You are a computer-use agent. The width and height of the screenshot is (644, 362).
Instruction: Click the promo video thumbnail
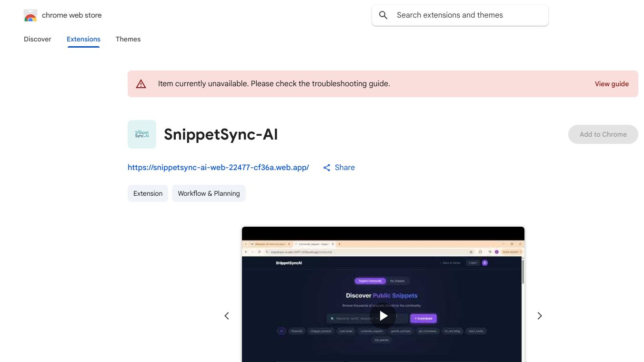click(x=383, y=316)
